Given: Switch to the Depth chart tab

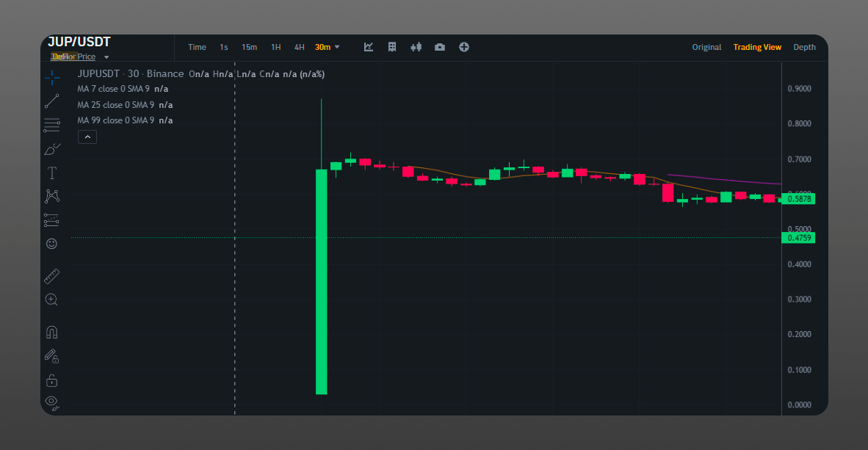Looking at the screenshot, I should pos(804,47).
